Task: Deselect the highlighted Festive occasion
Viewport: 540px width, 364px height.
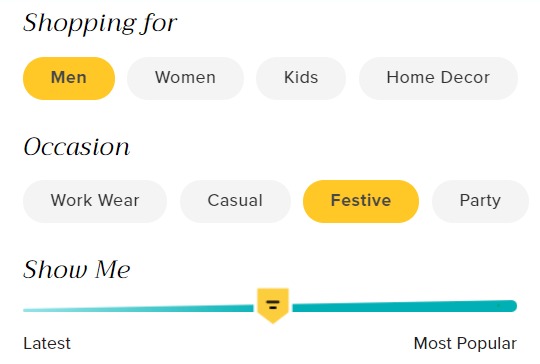Action: coord(361,201)
